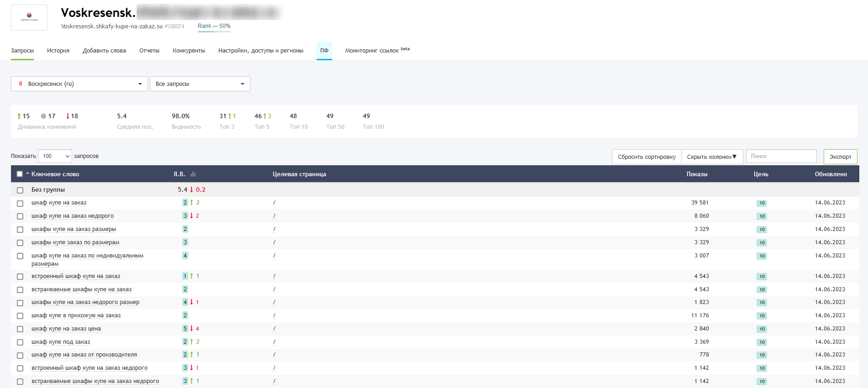Check the box for шкаф купе на заказ недорого

coord(20,216)
